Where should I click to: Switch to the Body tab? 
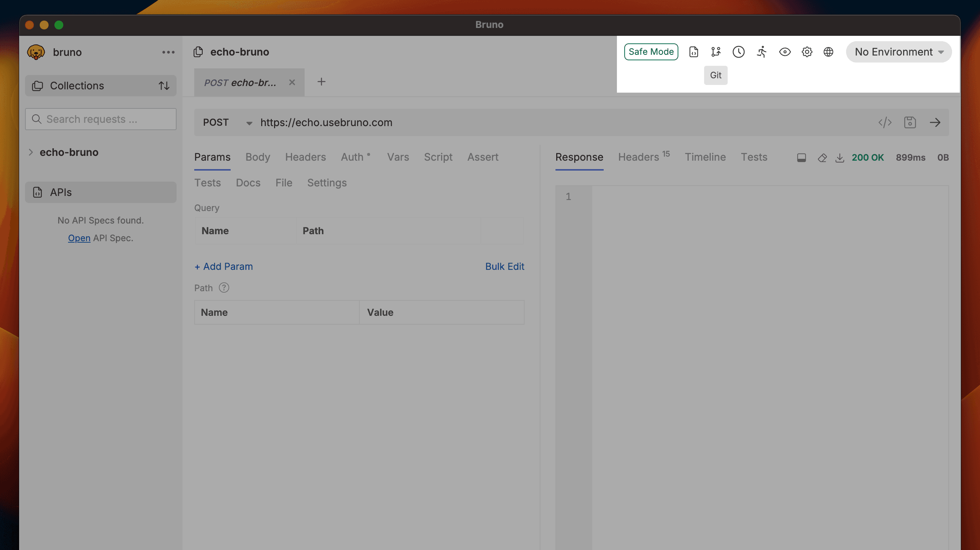tap(258, 157)
